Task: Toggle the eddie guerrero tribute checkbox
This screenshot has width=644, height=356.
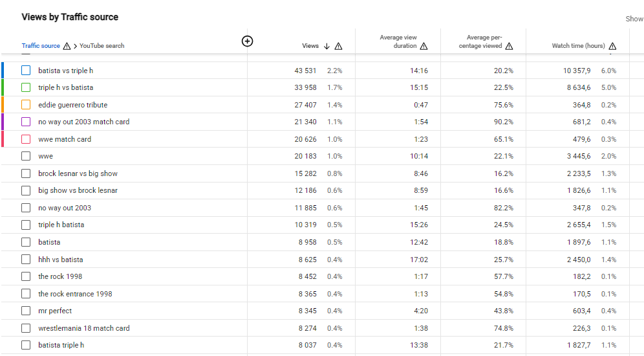Action: click(x=26, y=105)
